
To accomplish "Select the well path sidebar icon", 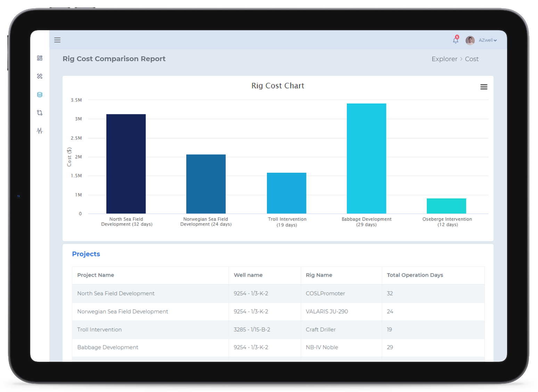I will click(x=40, y=113).
